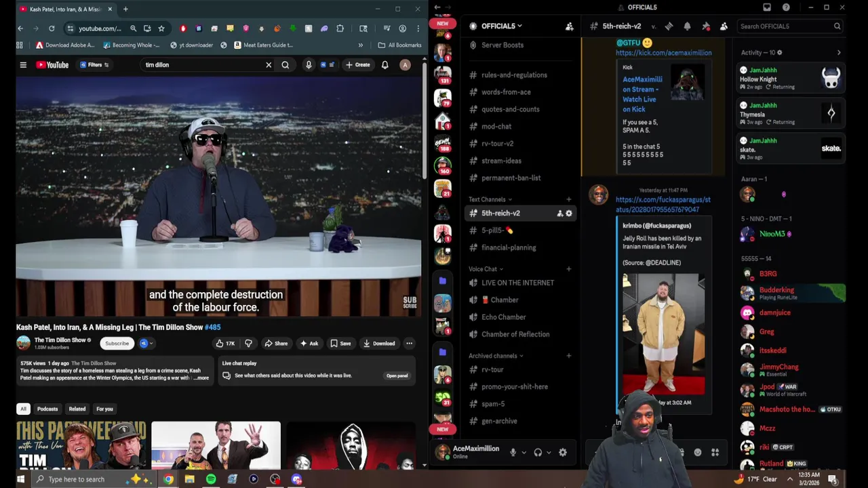The height and width of the screenshot is (488, 868).
Task: Open Discord inbox icon in title bar
Action: (x=767, y=7)
